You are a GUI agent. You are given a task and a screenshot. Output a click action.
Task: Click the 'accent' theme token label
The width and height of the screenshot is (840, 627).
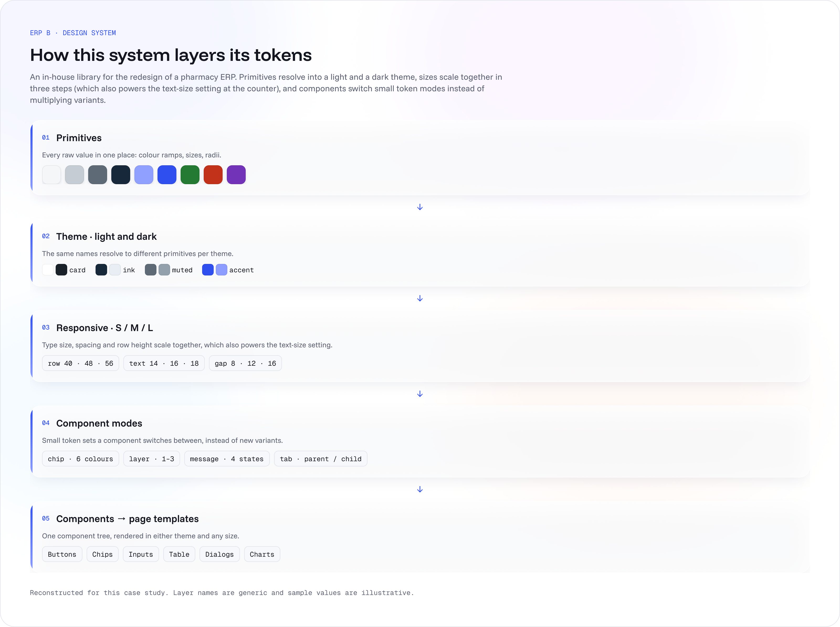click(x=241, y=270)
